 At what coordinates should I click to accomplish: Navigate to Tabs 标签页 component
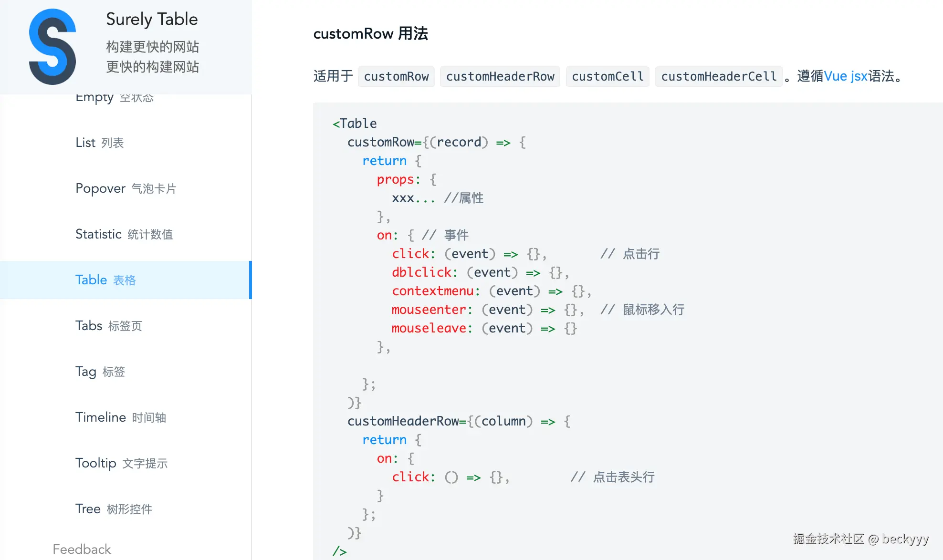(x=109, y=326)
